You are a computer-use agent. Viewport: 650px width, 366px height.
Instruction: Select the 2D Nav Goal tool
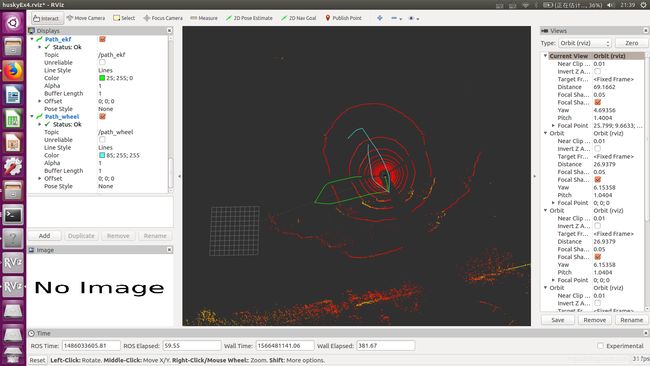298,18
